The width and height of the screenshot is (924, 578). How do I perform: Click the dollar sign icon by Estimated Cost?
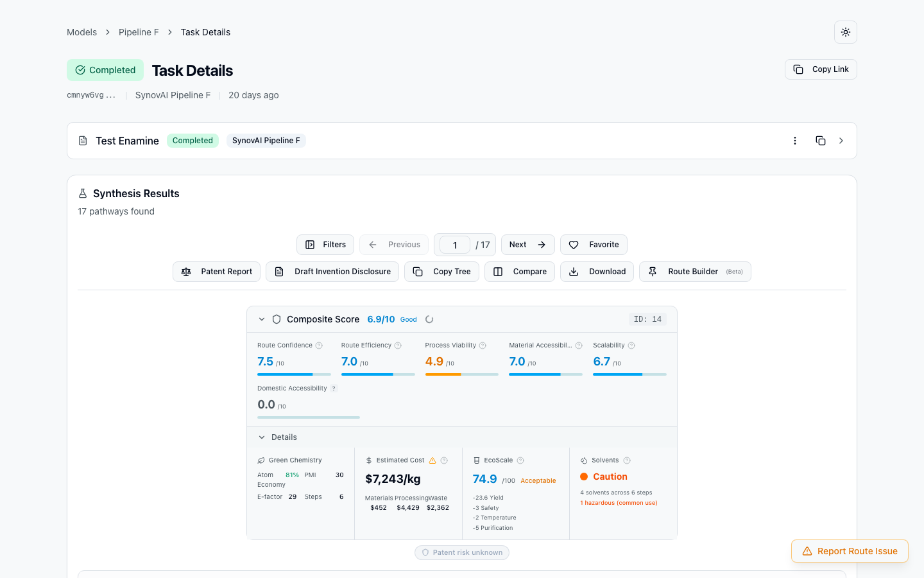click(x=369, y=460)
